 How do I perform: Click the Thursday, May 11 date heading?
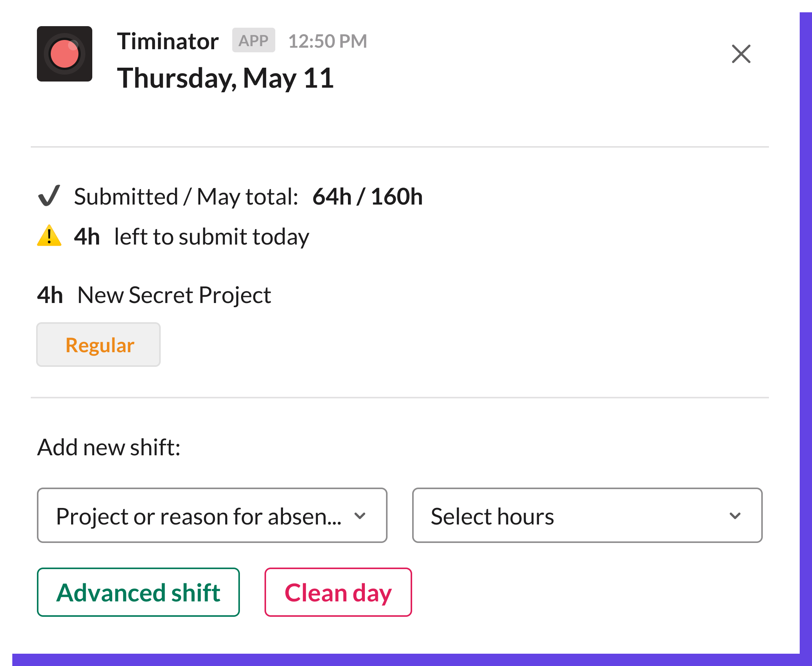pyautogui.click(x=225, y=78)
